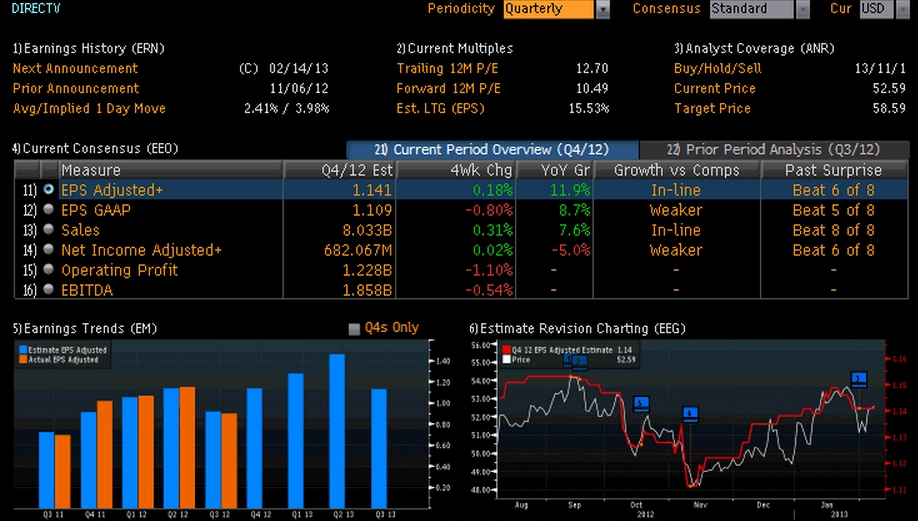Click the orange actual bar for Q3 11
This screenshot has width=918, height=521.
[63, 471]
